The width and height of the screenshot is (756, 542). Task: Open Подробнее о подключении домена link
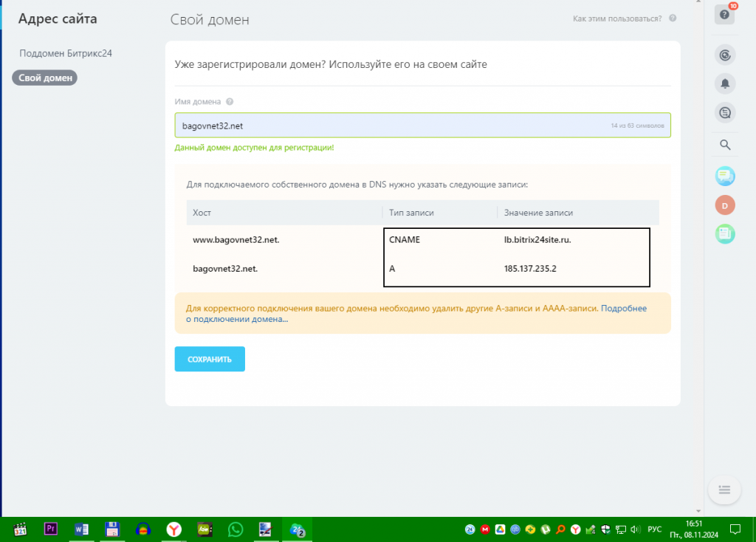623,308
